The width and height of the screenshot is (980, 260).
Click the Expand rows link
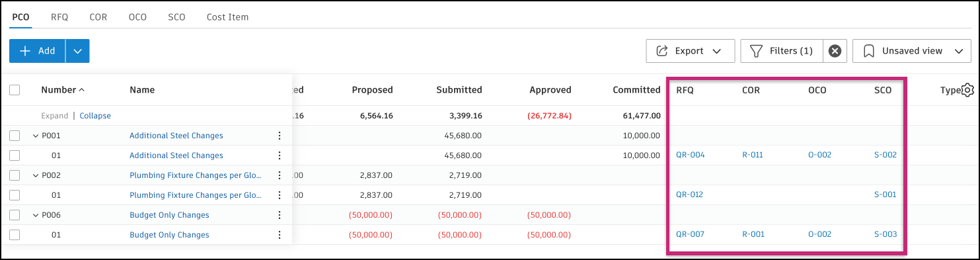coord(54,116)
